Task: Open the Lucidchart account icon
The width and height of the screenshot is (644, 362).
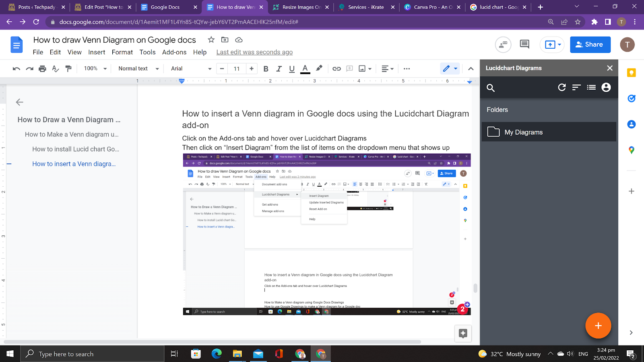Action: [x=606, y=87]
